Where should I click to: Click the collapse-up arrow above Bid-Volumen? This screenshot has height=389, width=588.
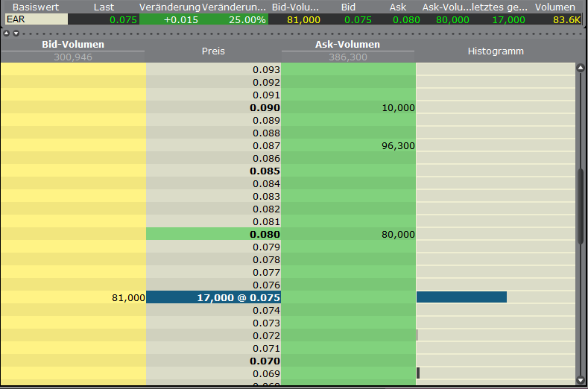click(6, 34)
